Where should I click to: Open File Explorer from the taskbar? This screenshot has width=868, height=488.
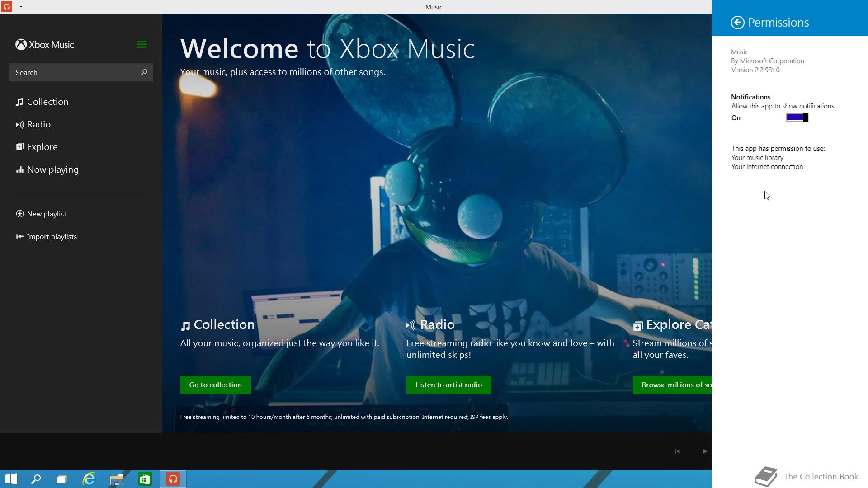[117, 479]
